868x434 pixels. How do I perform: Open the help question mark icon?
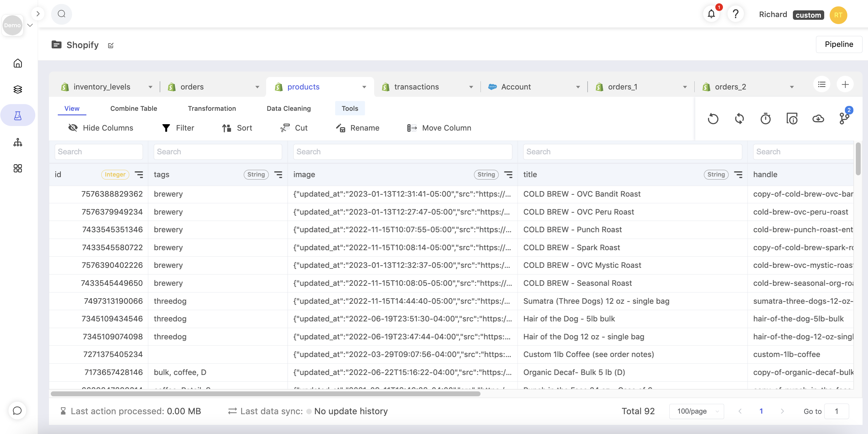pos(736,14)
